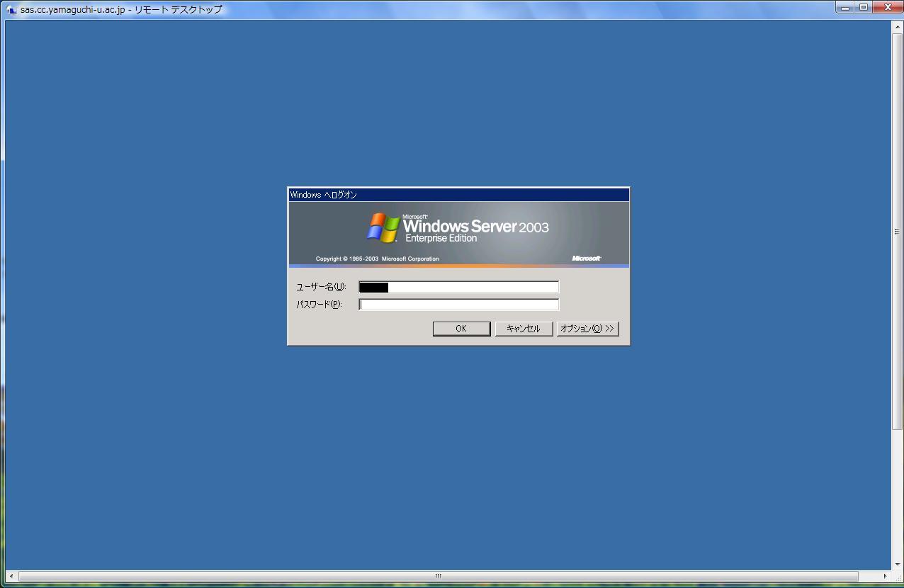Focus the パスワード input field
Image resolution: width=904 pixels, height=588 pixels.
(x=458, y=305)
